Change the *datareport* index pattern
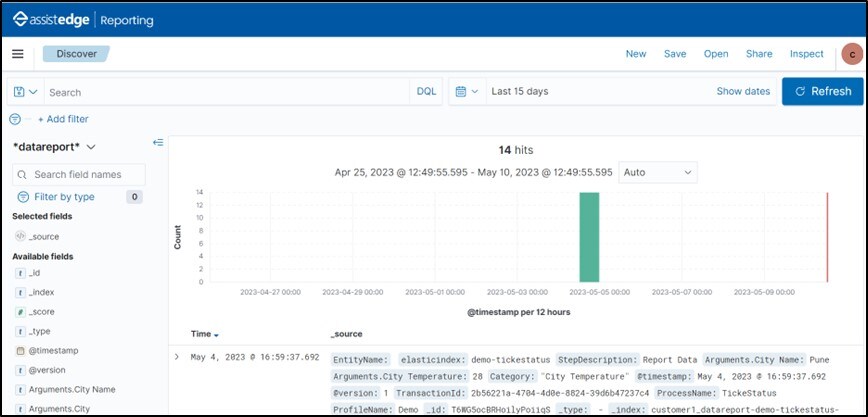This screenshot has height=417, width=868. [54, 147]
